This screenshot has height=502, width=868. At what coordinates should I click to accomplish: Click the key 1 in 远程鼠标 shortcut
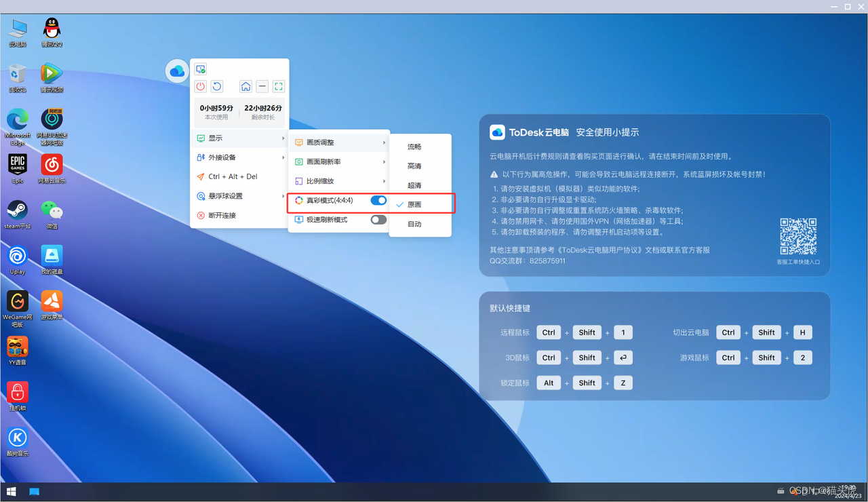click(623, 332)
